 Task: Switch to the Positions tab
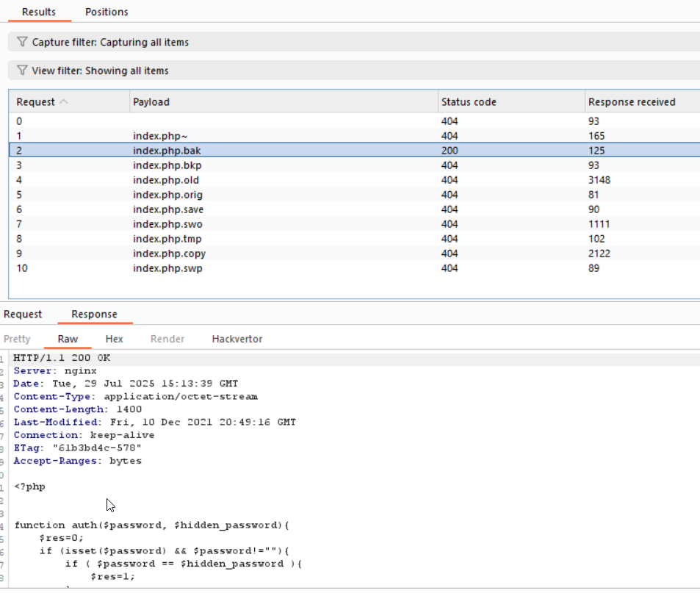tap(107, 12)
